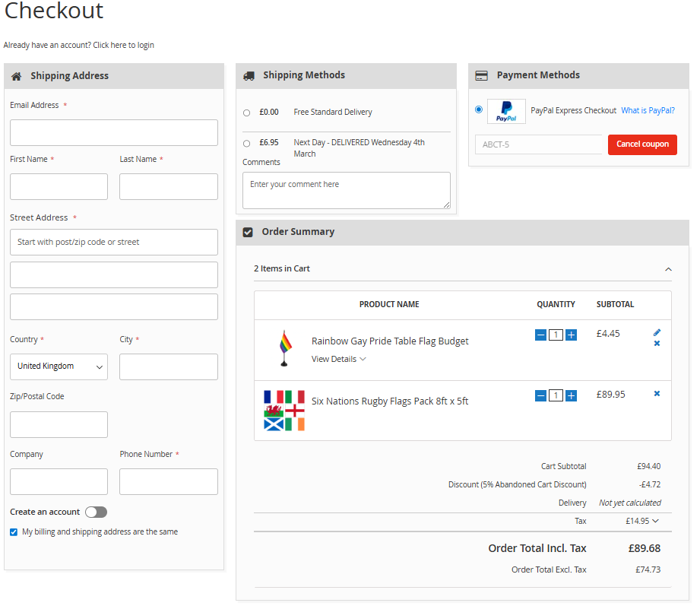Toggle the Create an account switch

pyautogui.click(x=96, y=512)
